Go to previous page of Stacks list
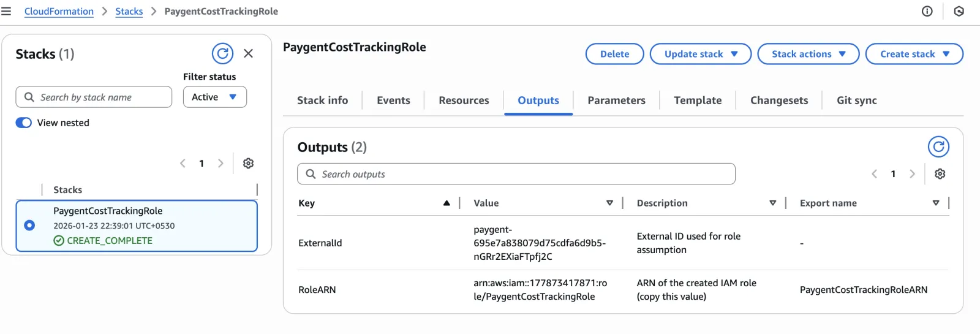The height and width of the screenshot is (334, 980). tap(183, 163)
